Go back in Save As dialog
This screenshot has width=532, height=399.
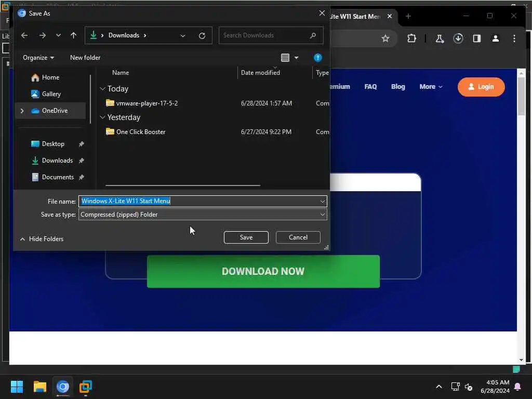click(24, 35)
